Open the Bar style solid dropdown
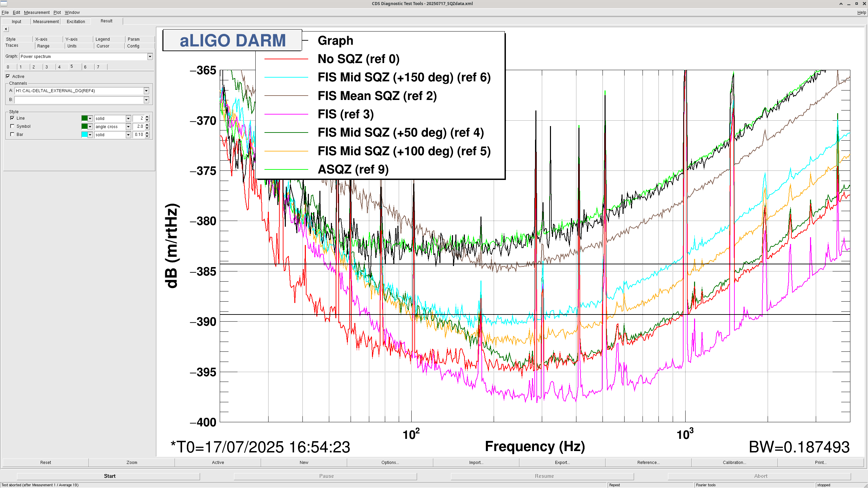 128,135
